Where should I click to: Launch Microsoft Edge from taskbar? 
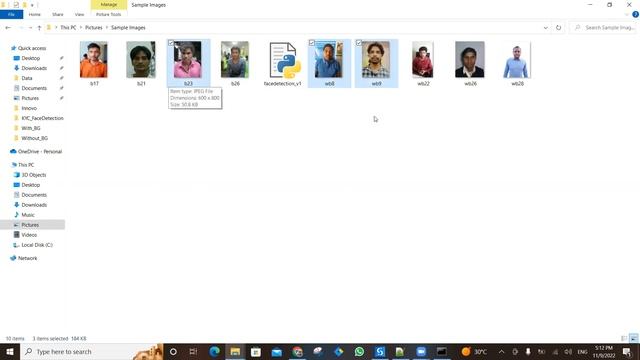(215, 351)
